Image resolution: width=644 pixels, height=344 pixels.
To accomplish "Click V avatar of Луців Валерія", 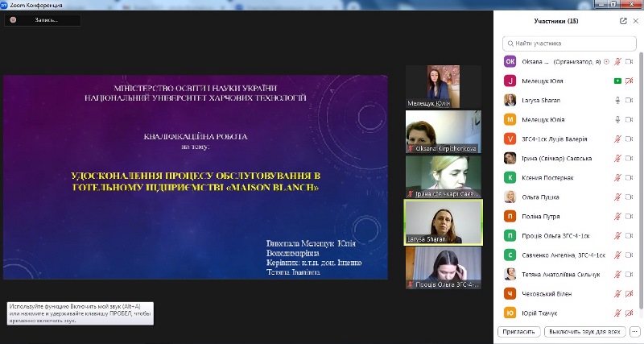I will pos(510,139).
